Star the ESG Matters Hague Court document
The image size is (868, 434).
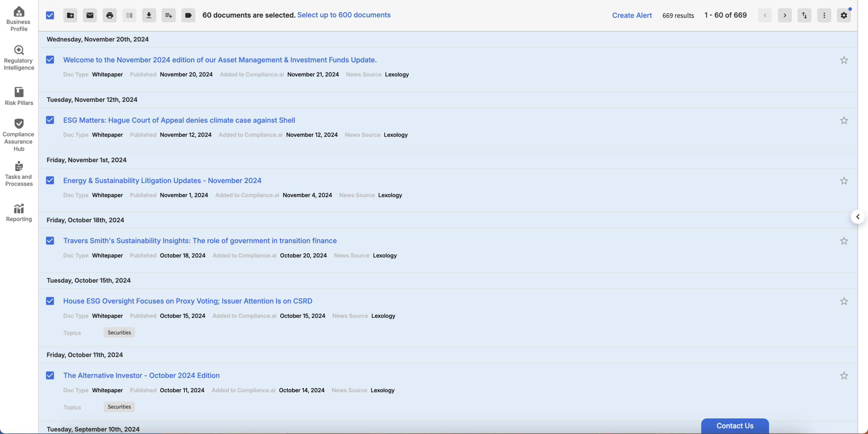844,120
